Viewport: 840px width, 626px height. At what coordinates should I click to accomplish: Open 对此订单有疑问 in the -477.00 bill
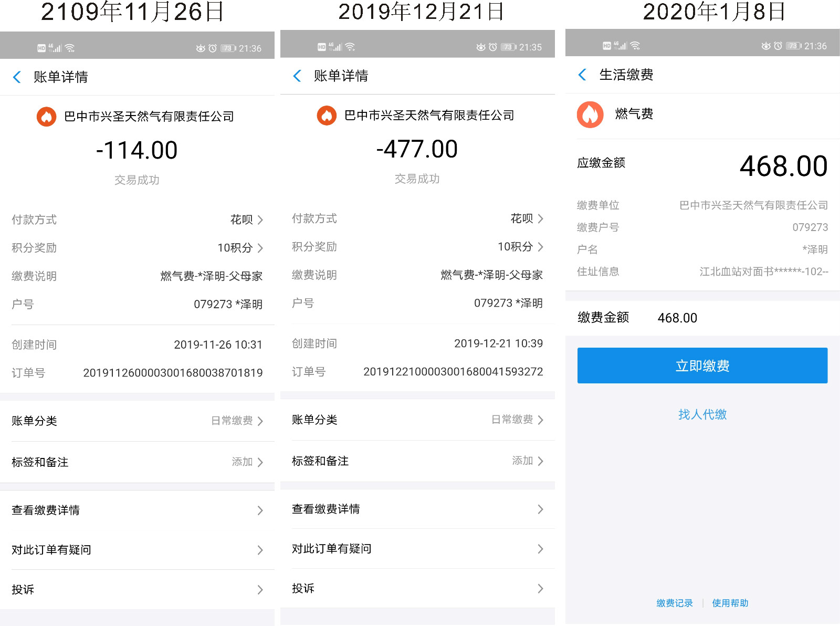[x=417, y=549]
